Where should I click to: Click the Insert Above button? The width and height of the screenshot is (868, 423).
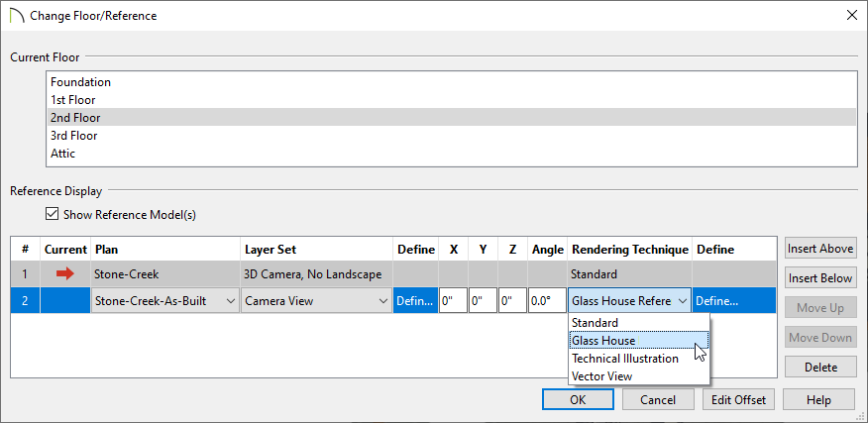tap(820, 249)
